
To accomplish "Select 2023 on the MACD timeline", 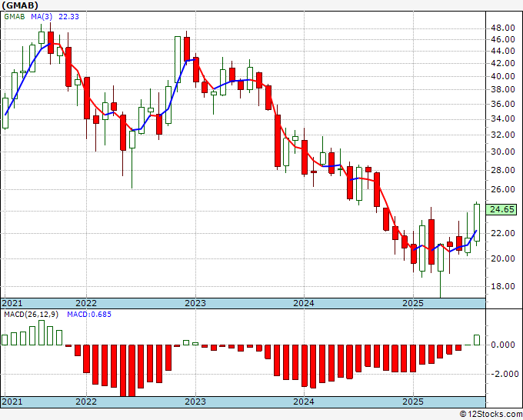I will coord(195,402).
